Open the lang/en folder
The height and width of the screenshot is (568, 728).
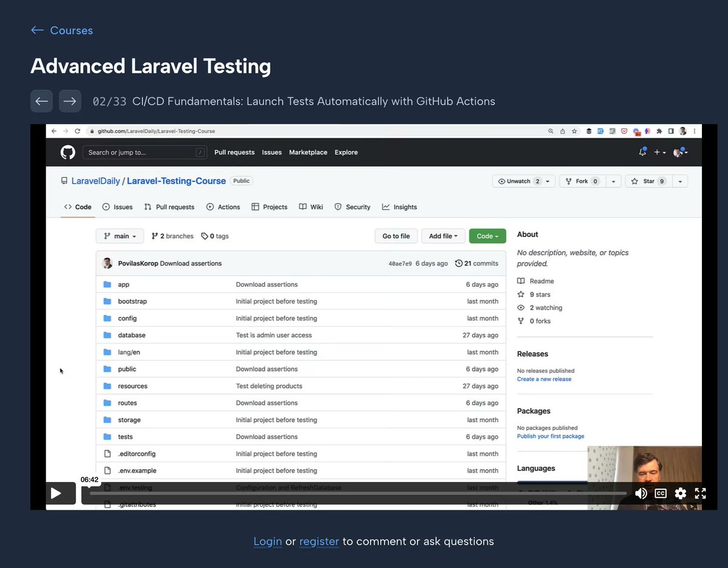click(x=129, y=352)
